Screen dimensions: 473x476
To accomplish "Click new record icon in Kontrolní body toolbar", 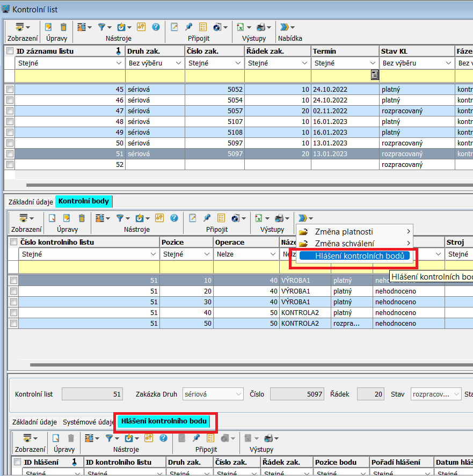I will click(53, 218).
